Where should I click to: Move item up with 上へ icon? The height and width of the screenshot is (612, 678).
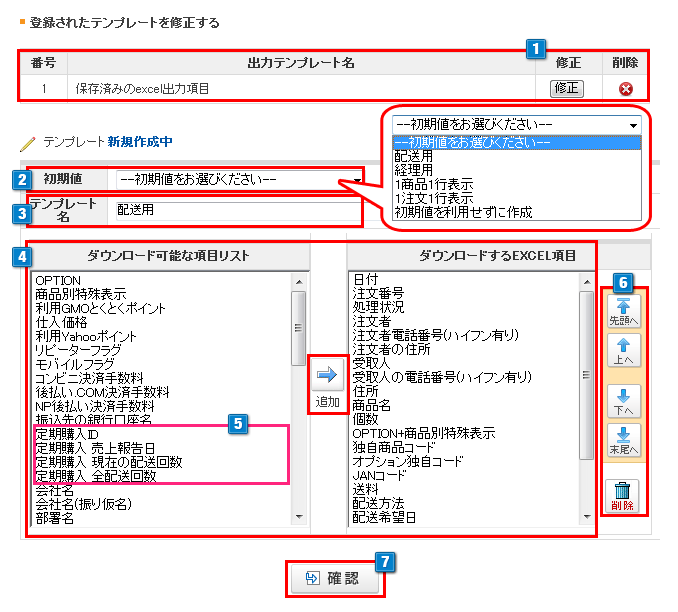coord(624,352)
